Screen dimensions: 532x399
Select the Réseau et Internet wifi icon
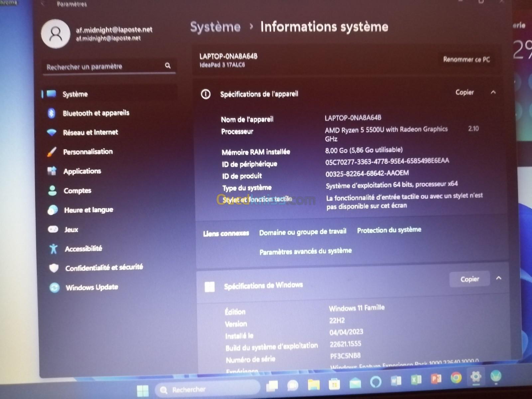click(x=52, y=132)
